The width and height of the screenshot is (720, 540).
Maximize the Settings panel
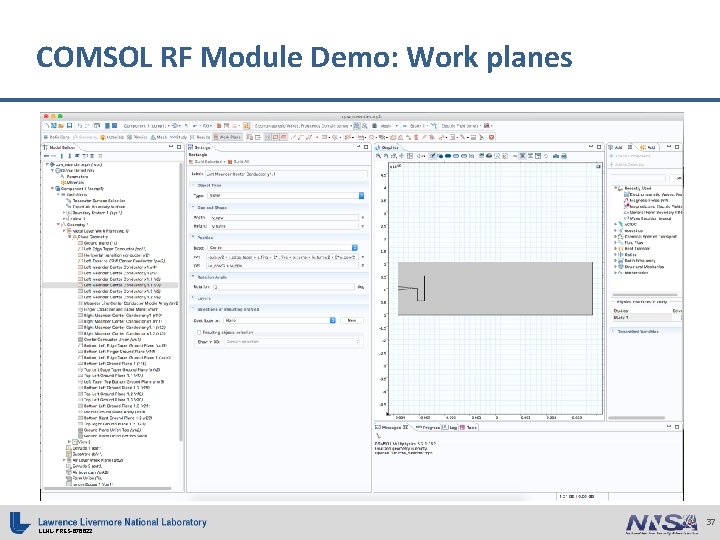pyautogui.click(x=366, y=147)
